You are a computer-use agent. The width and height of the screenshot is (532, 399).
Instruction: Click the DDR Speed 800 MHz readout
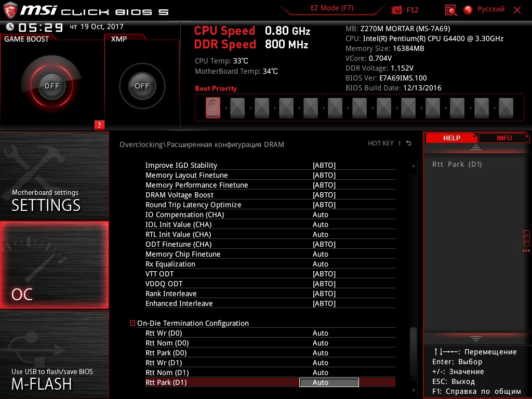pyautogui.click(x=251, y=45)
